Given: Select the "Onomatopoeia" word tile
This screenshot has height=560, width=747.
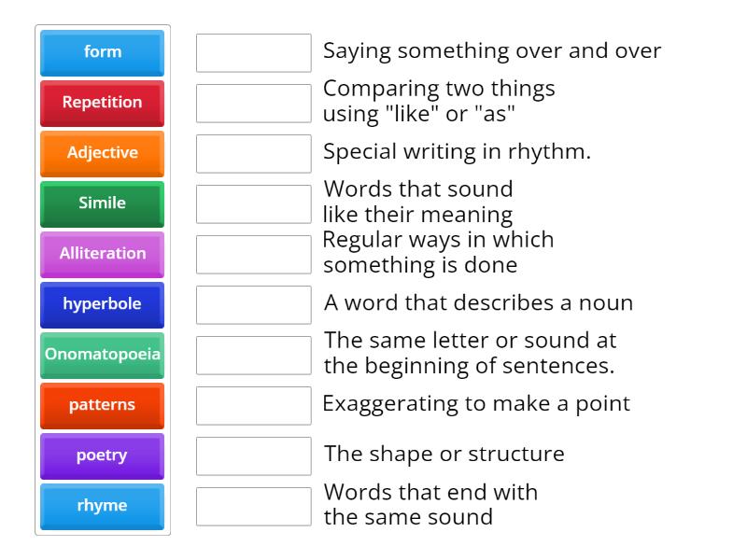Looking at the screenshot, I should click(x=102, y=355).
